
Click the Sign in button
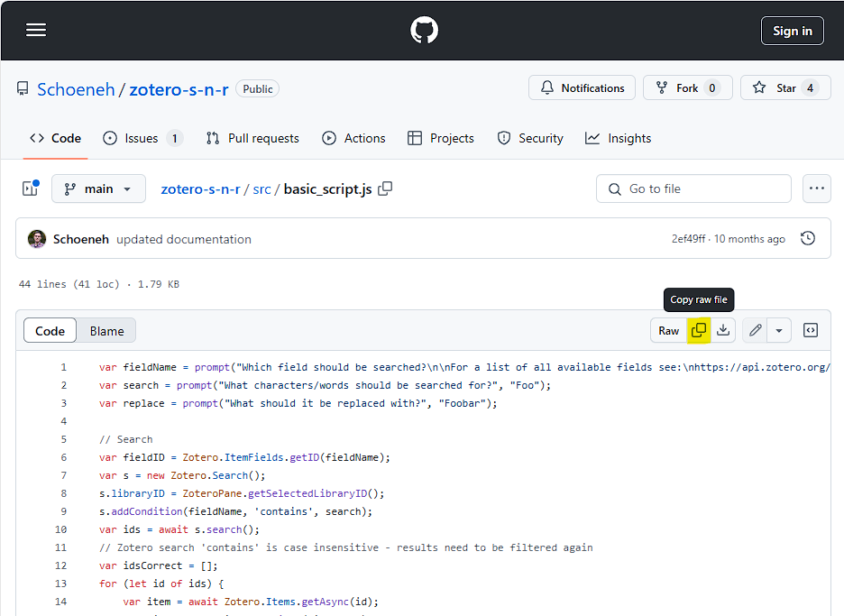[x=792, y=30]
